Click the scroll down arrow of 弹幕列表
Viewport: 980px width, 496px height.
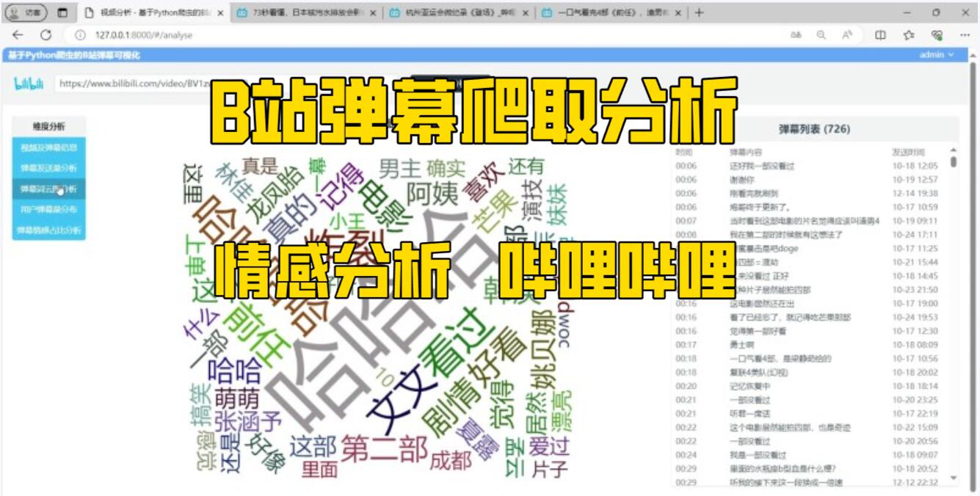pos(954,478)
